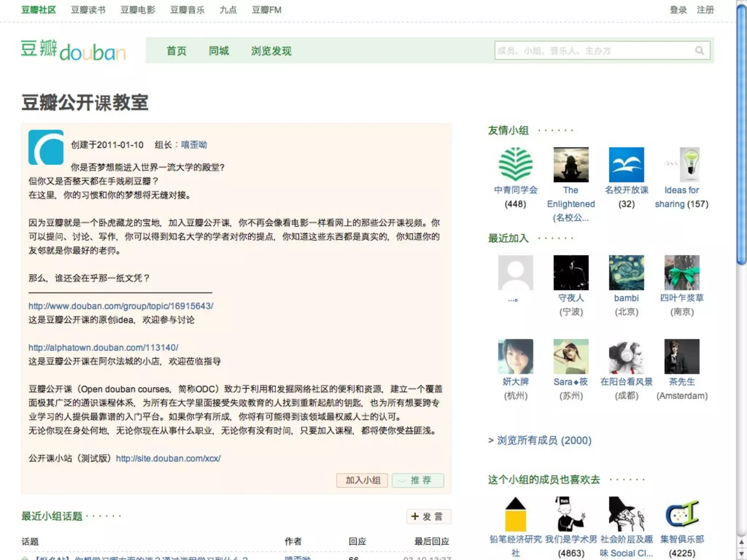Open the 名校开放课 bird icon
This screenshot has height=560, width=747.
pyautogui.click(x=626, y=164)
